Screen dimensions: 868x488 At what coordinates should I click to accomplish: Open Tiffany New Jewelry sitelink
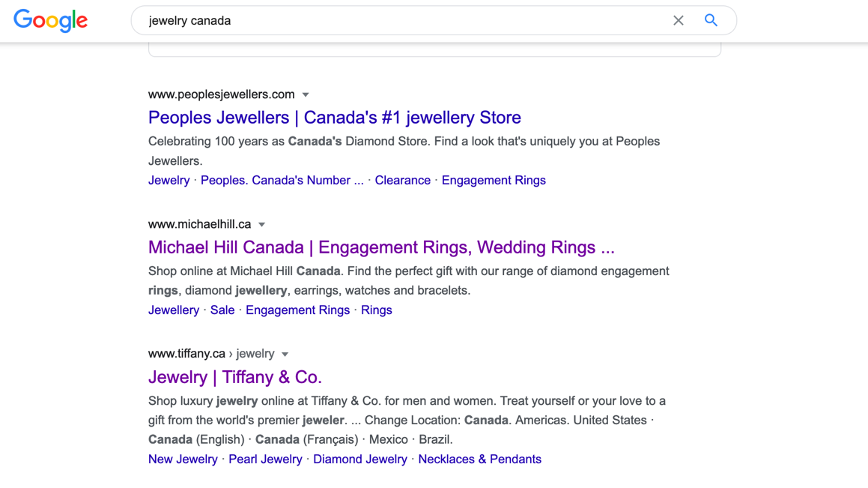pos(183,460)
